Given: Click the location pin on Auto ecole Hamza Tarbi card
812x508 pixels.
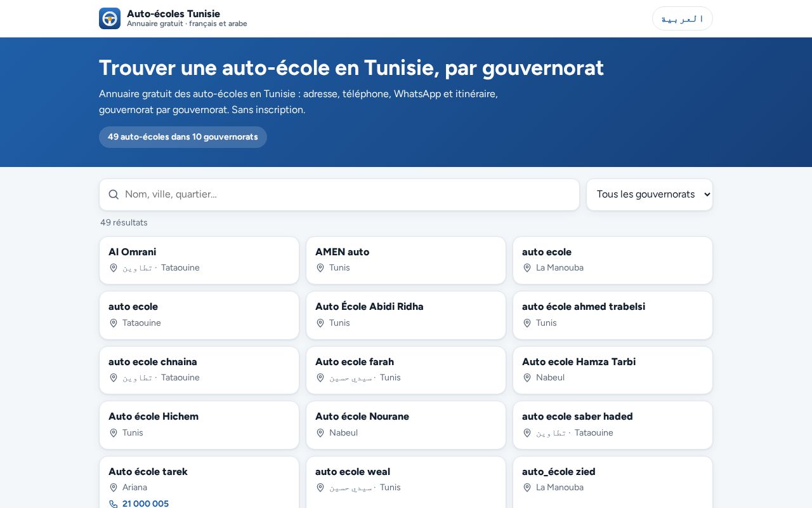Looking at the screenshot, I should 527,378.
